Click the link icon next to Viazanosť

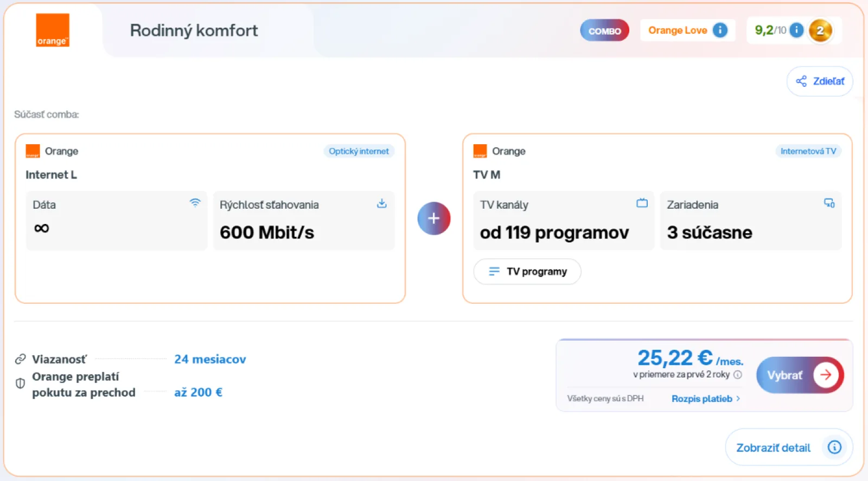pos(21,359)
